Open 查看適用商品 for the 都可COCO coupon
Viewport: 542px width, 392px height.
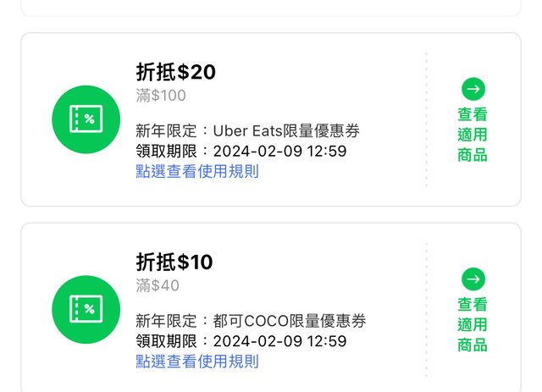473,324
